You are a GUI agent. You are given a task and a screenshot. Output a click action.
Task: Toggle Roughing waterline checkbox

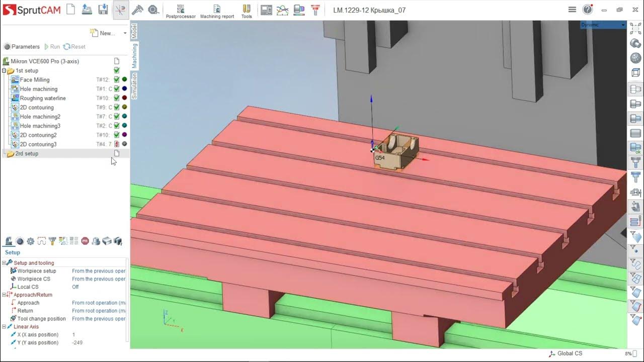(117, 98)
